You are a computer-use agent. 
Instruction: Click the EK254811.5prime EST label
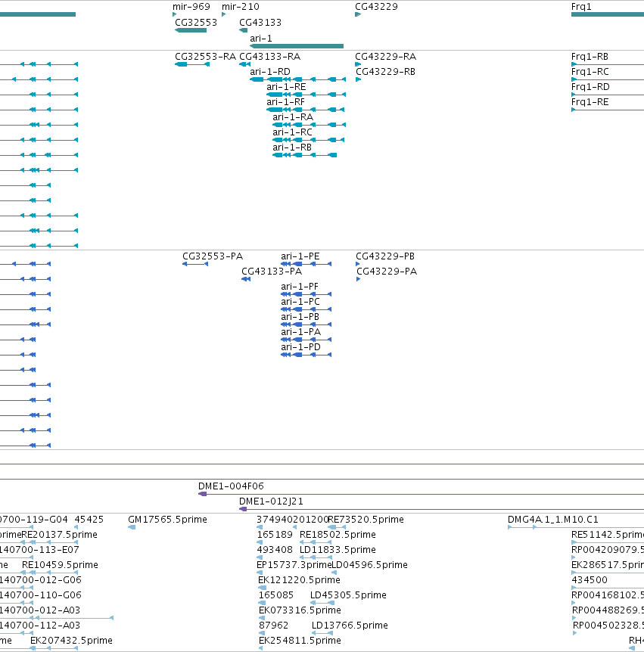tap(300, 641)
